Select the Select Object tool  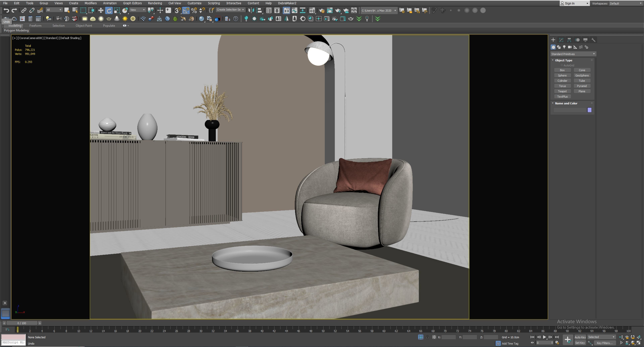pos(67,11)
